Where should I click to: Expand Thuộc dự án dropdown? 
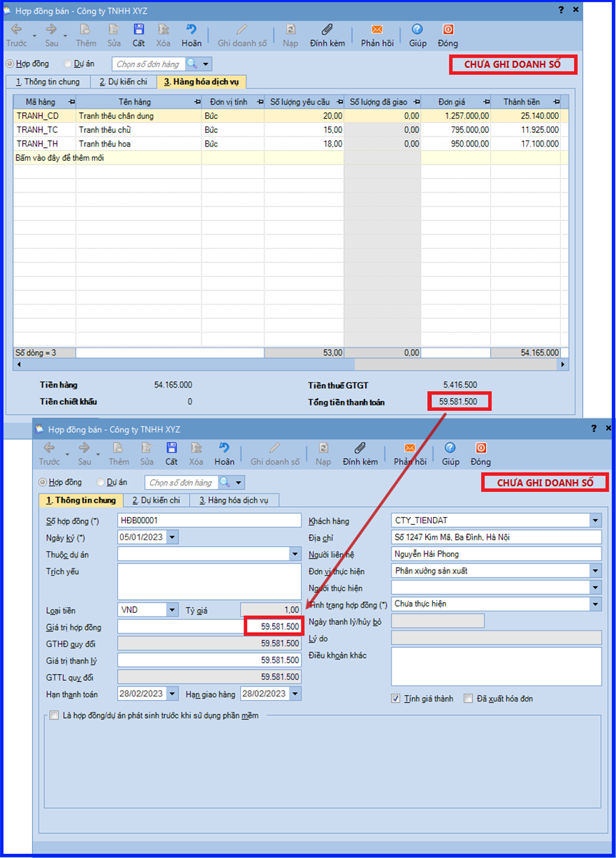coord(296,554)
